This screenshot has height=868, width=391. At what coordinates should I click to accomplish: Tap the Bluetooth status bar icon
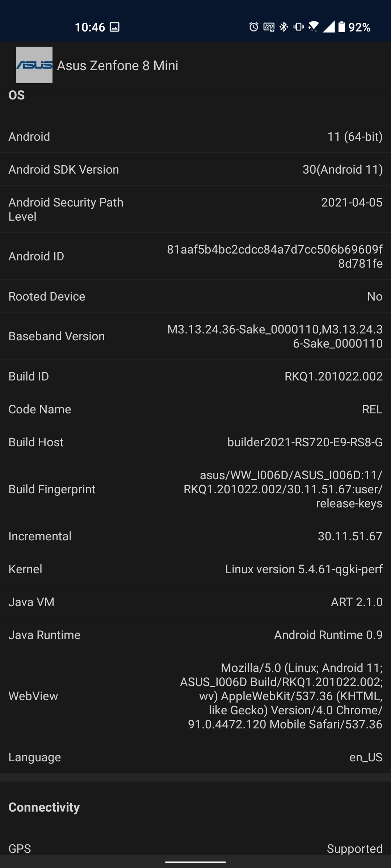284,27
